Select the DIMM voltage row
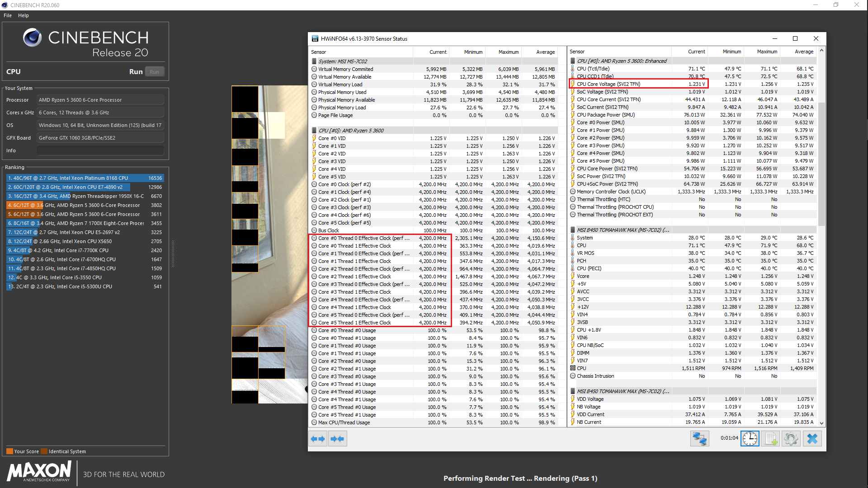868x488 pixels. pos(692,353)
